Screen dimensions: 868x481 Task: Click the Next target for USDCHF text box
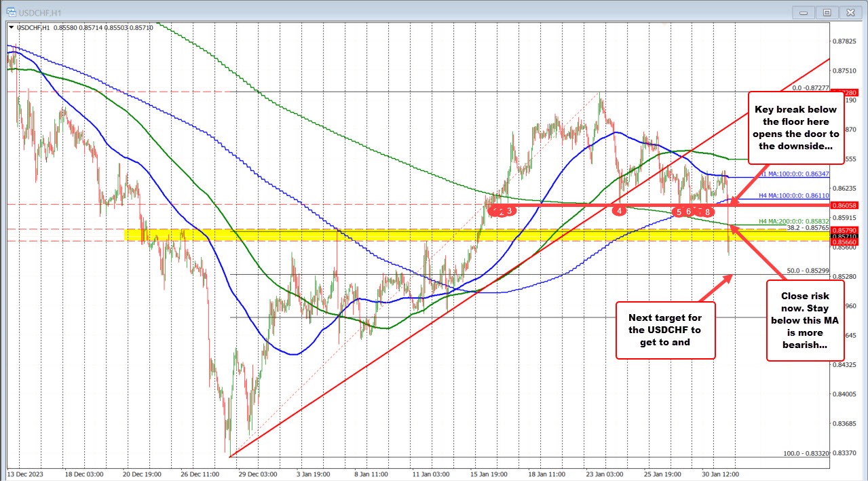click(665, 331)
